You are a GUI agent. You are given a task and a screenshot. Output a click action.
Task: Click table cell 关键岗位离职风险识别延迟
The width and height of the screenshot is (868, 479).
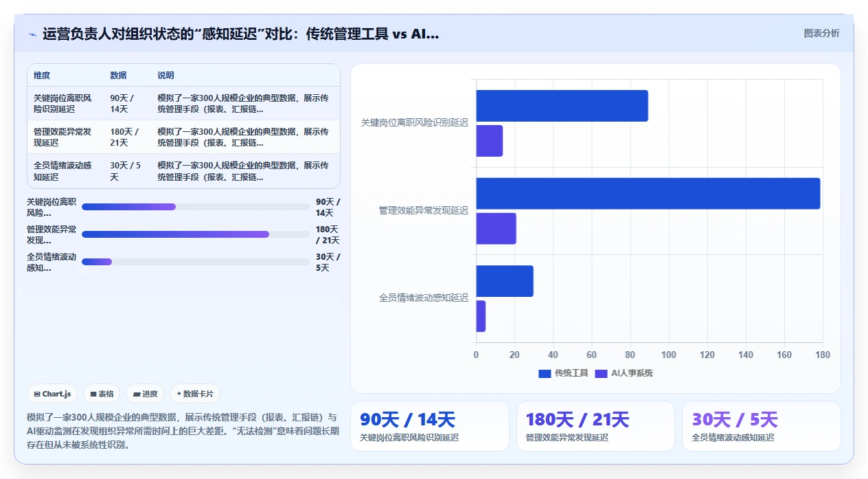[x=62, y=104]
